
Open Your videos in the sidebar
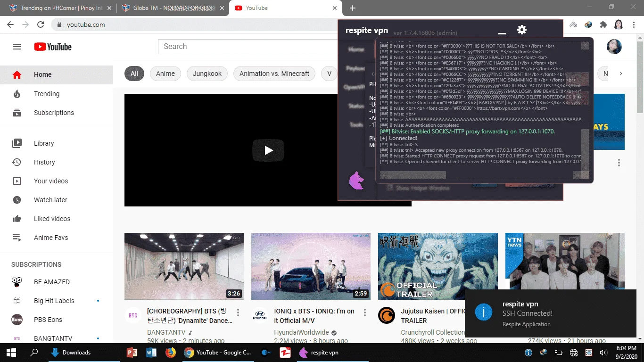coord(57,181)
